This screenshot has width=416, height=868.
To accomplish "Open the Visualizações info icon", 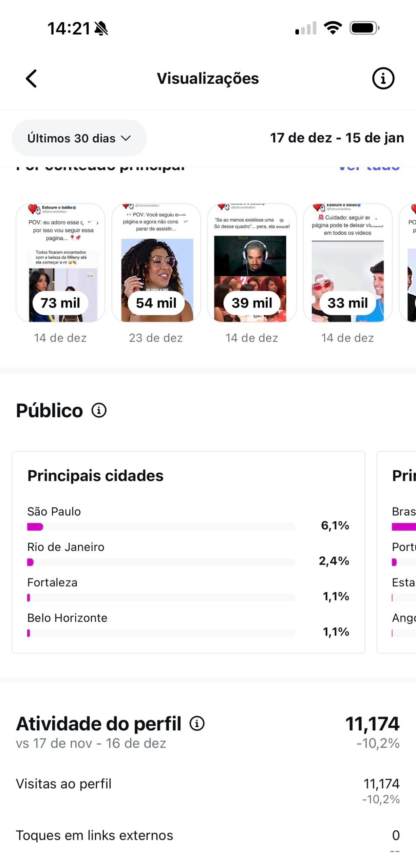I will 383,79.
